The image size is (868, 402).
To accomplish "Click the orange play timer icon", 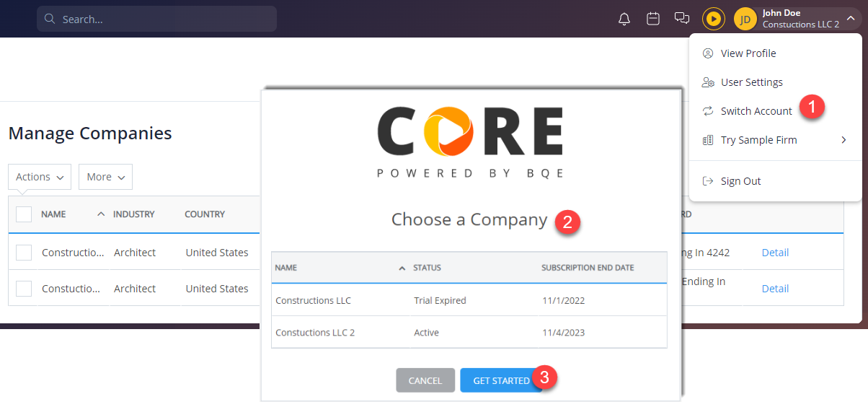I will 714,19.
